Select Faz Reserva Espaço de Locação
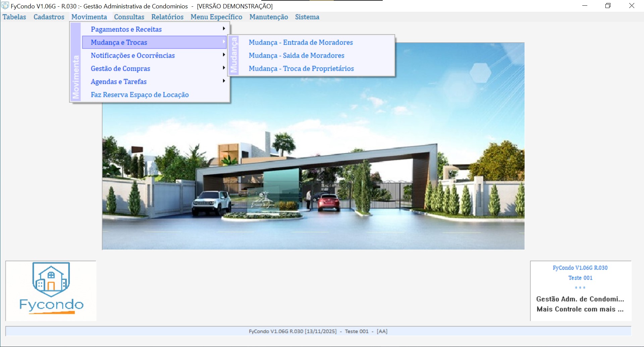The width and height of the screenshot is (644, 347). tap(140, 95)
